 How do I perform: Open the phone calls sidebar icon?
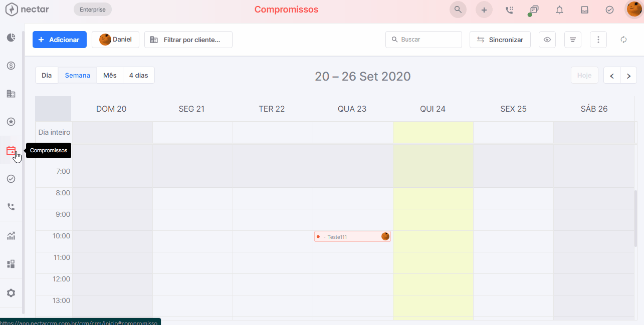[11, 206]
